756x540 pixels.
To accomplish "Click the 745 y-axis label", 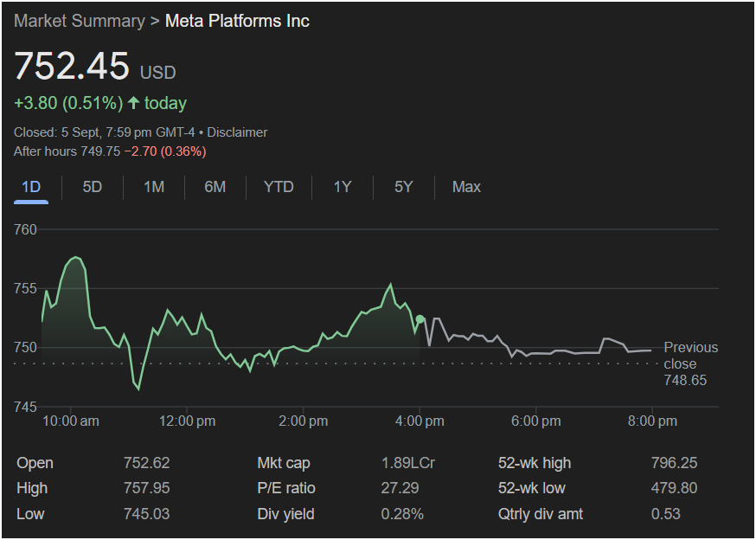I will pos(25,407).
